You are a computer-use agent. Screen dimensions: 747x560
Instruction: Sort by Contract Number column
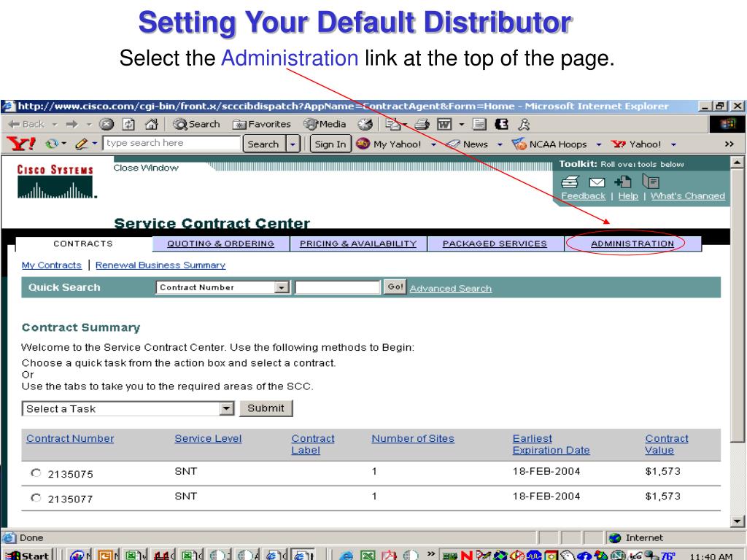click(70, 438)
